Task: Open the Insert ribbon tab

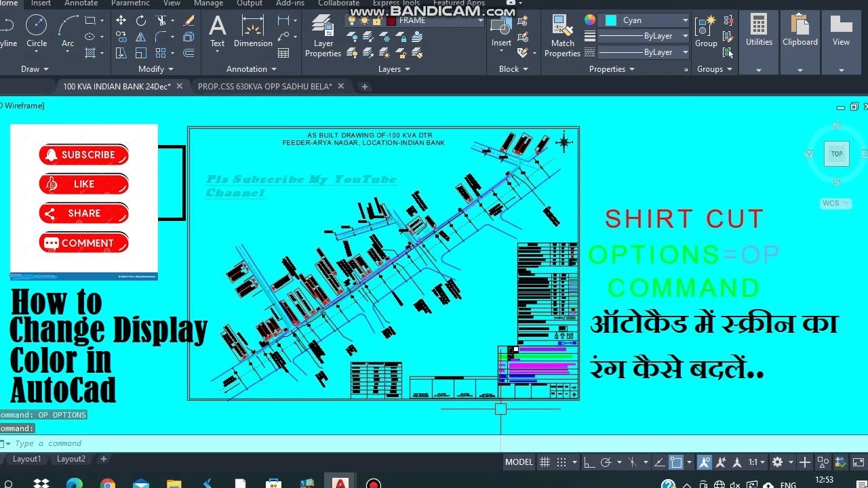Action: tap(41, 3)
